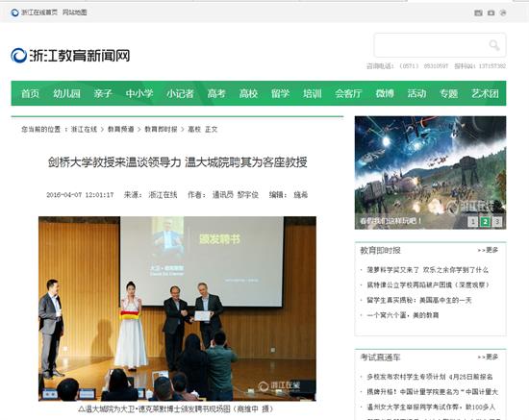Click the calendar-style icon in top bar
The image size is (529, 420).
coord(478,12)
